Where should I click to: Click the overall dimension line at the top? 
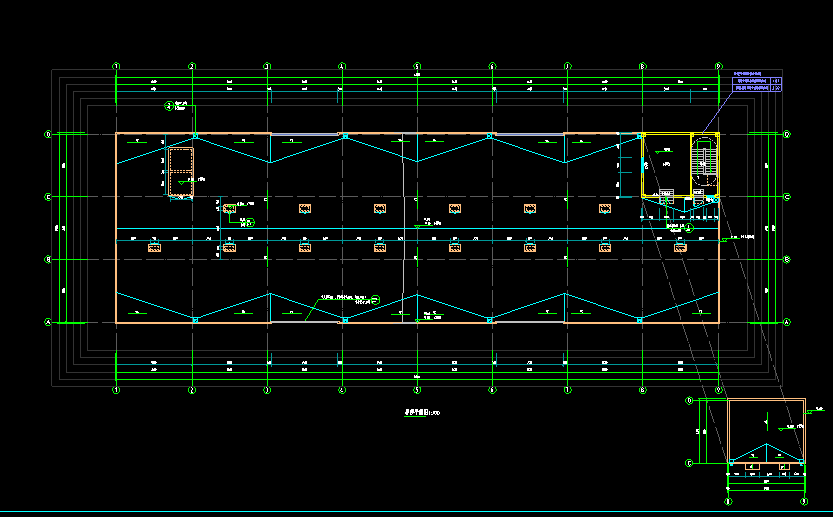(x=417, y=76)
